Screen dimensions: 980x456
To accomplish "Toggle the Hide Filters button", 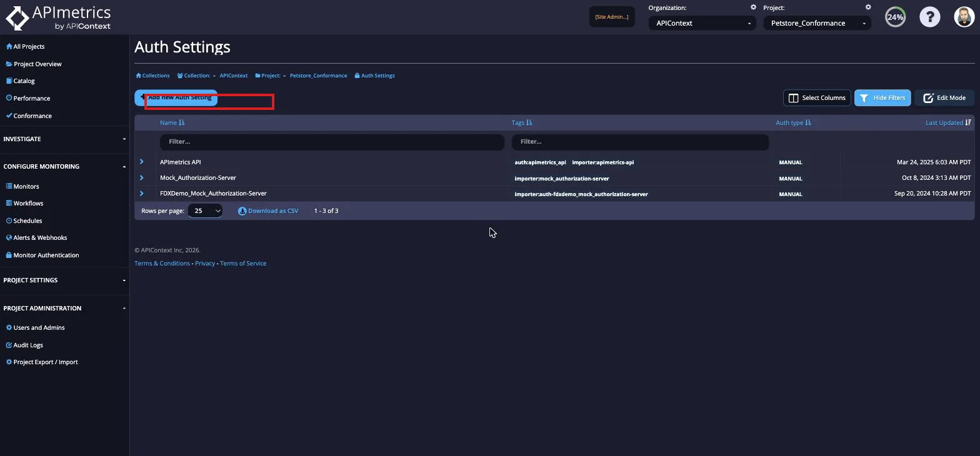I will [882, 97].
